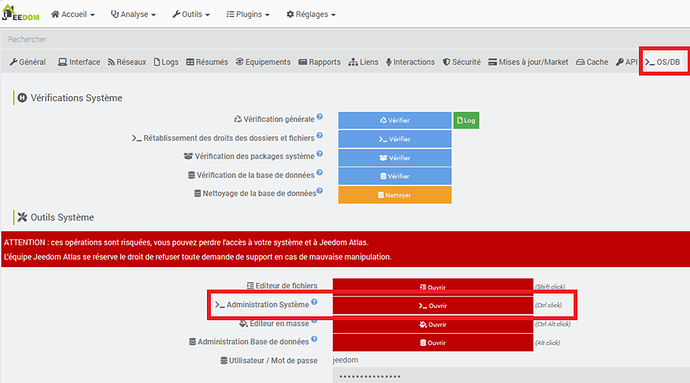Click help icon beside Administration Système
Image resolution: width=690 pixels, height=383 pixels.
pyautogui.click(x=314, y=302)
